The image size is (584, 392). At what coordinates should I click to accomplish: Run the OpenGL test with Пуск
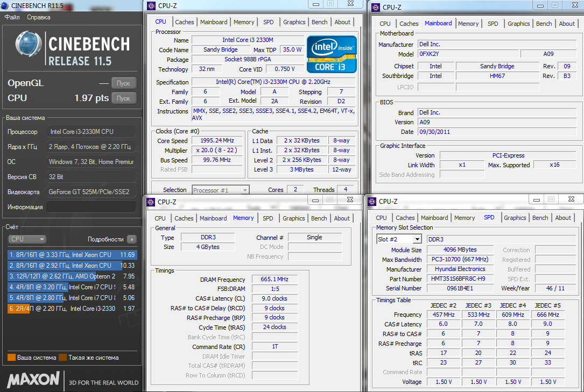pos(124,83)
